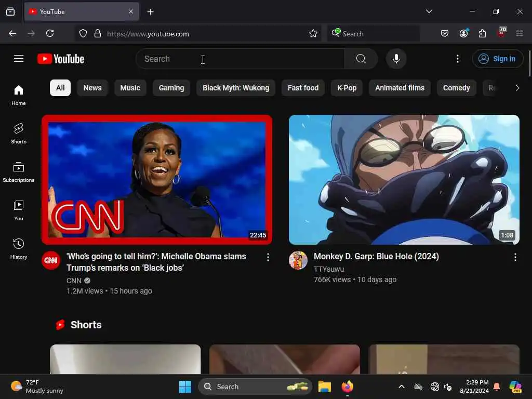Click muted volume icon in system tray
The height and width of the screenshot is (399, 532).
tap(448, 387)
